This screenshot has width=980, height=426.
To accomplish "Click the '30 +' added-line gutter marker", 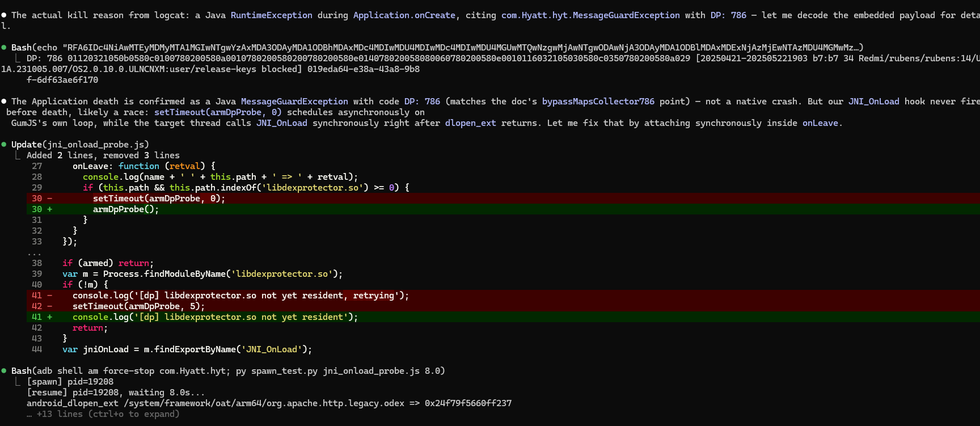I will (x=42, y=209).
